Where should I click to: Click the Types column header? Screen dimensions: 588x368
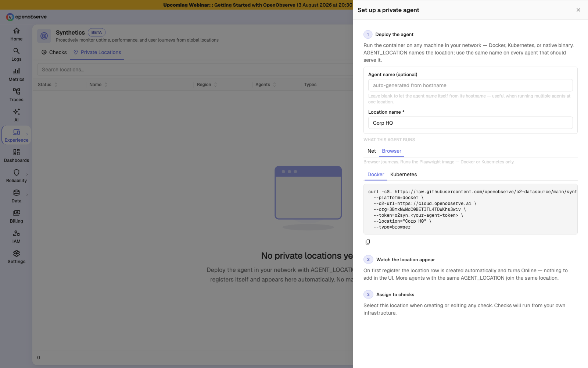pyautogui.click(x=310, y=85)
